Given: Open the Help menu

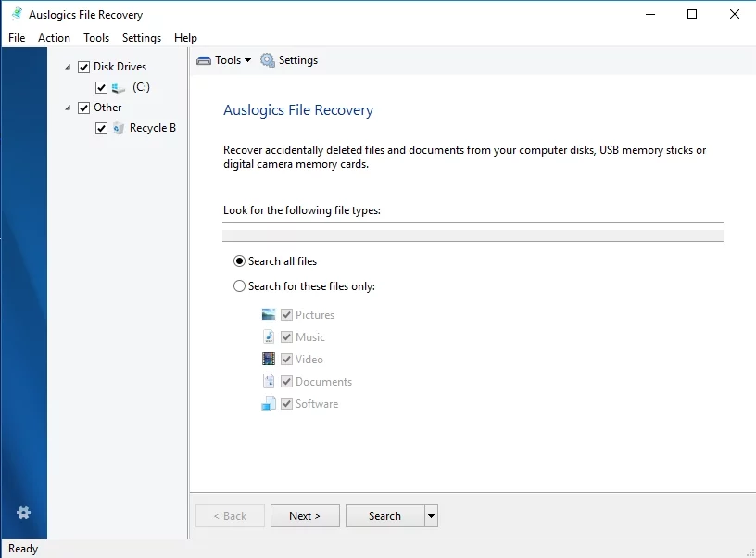Looking at the screenshot, I should point(184,38).
